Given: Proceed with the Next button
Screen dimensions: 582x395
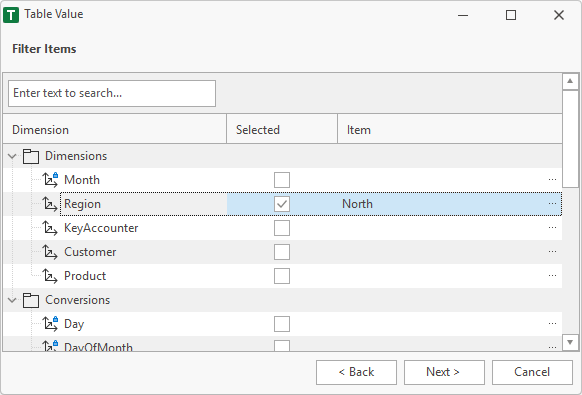Looking at the screenshot, I should pos(444,372).
